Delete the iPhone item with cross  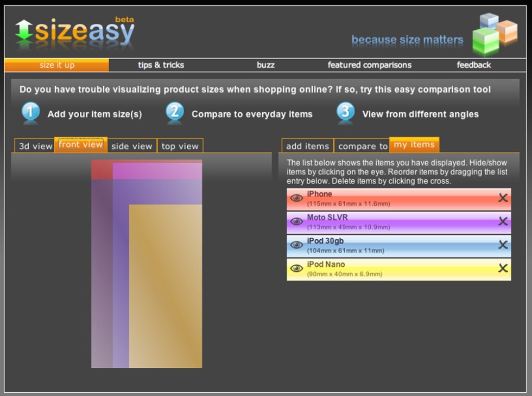click(503, 198)
